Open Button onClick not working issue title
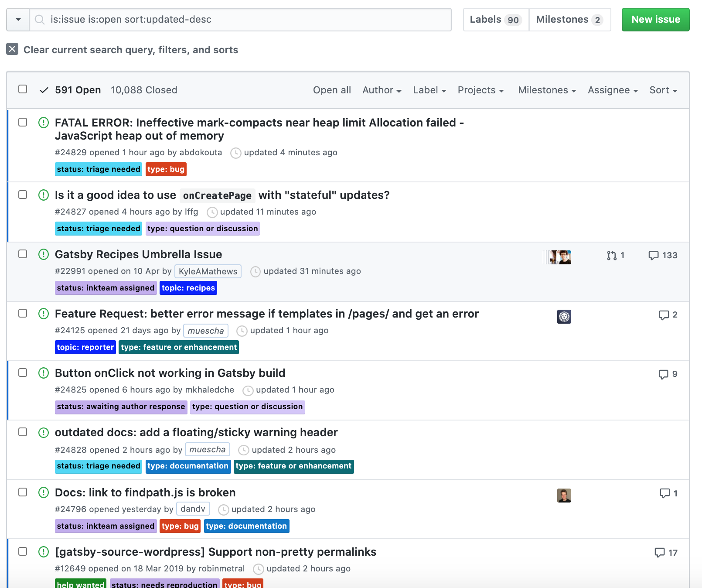 coord(170,373)
